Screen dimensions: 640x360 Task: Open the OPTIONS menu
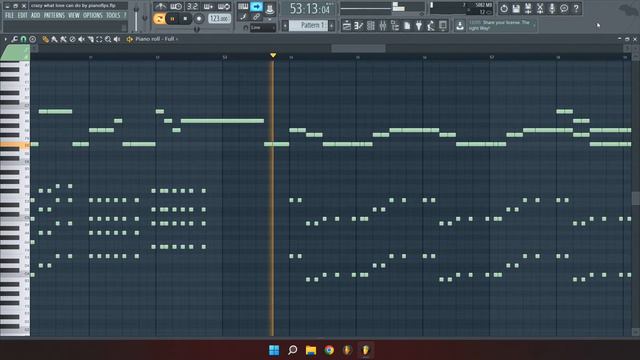coord(93,16)
